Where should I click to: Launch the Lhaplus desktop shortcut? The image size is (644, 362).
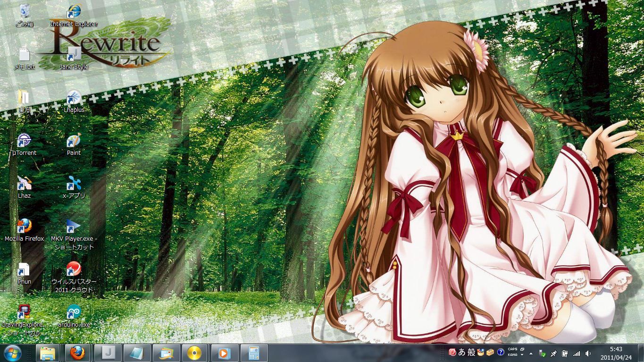coord(74,101)
